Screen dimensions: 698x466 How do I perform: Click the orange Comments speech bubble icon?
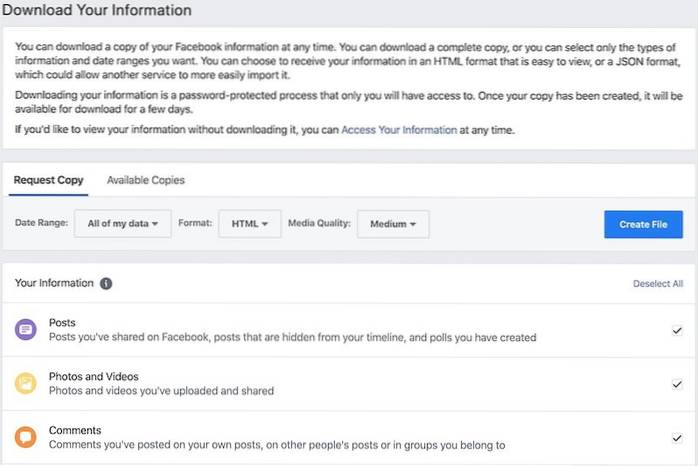[25, 438]
